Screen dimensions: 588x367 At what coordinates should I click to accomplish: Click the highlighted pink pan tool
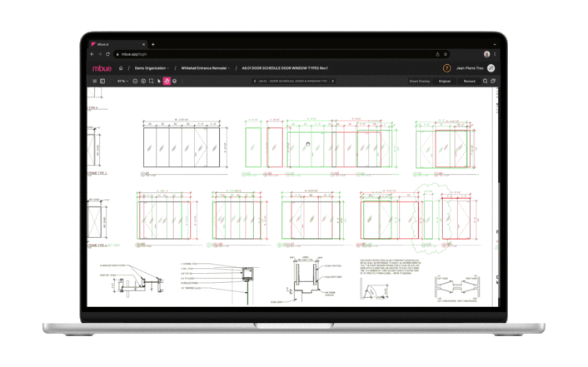pos(166,82)
